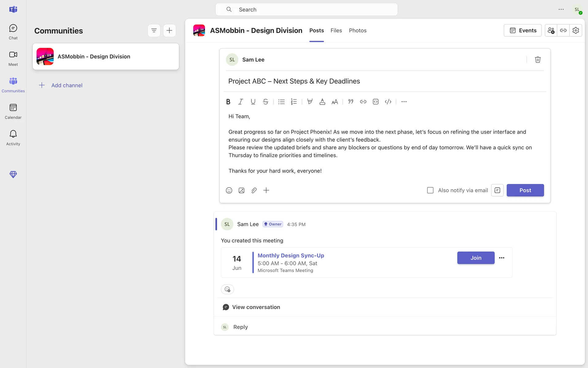
Task: Expand more formatting options ellipsis
Action: click(x=404, y=102)
